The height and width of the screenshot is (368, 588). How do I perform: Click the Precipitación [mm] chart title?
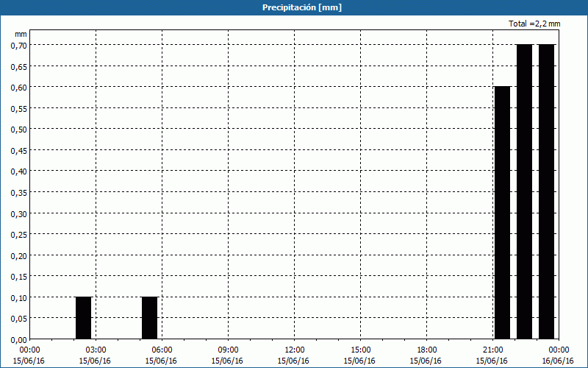(302, 7)
